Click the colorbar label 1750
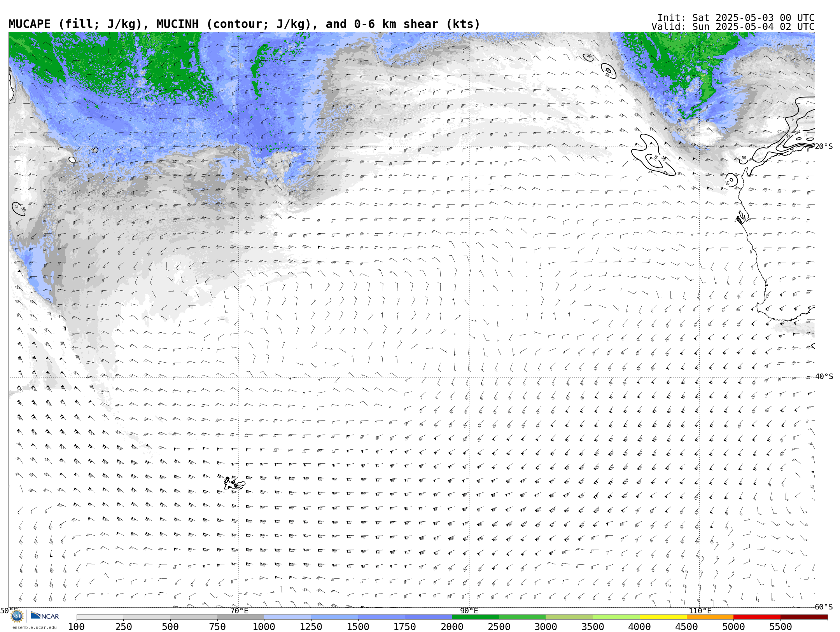840x632 pixels. [x=405, y=627]
